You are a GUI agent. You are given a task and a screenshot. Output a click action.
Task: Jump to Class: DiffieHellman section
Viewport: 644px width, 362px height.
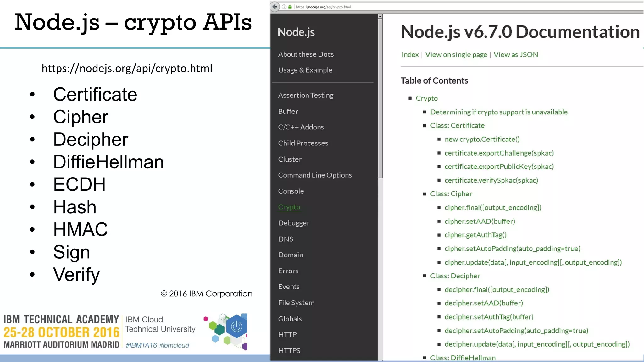(x=463, y=358)
